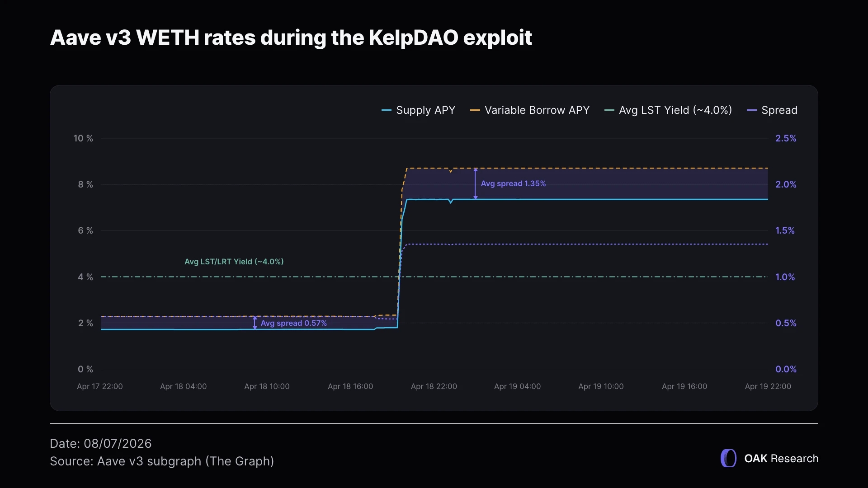
Task: Click the 'Avg spread 0.57%' annotation
Action: click(293, 323)
